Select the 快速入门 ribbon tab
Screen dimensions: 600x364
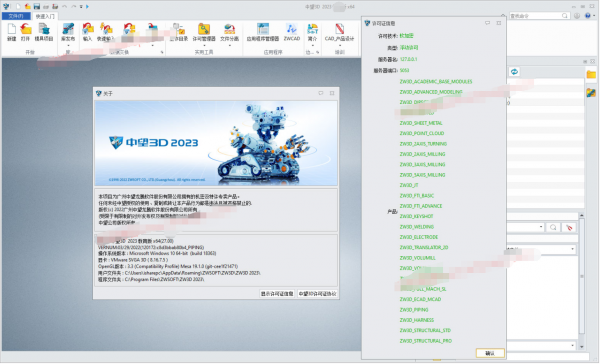point(45,16)
